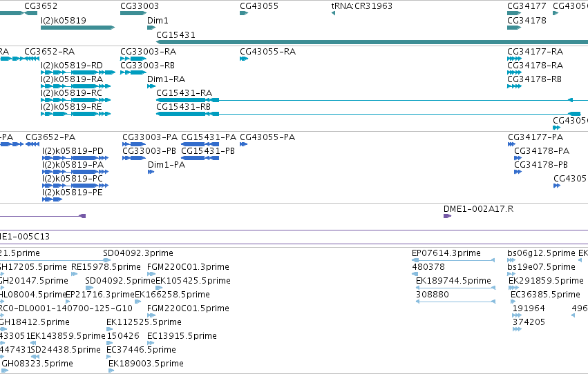Select the CG34177-RA transcript
This screenshot has height=374, width=588.
514,59
